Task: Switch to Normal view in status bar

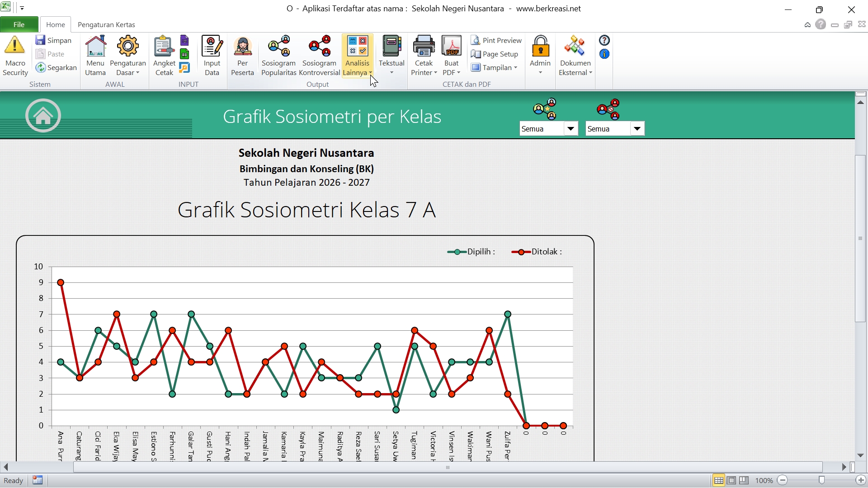Action: tap(718, 480)
